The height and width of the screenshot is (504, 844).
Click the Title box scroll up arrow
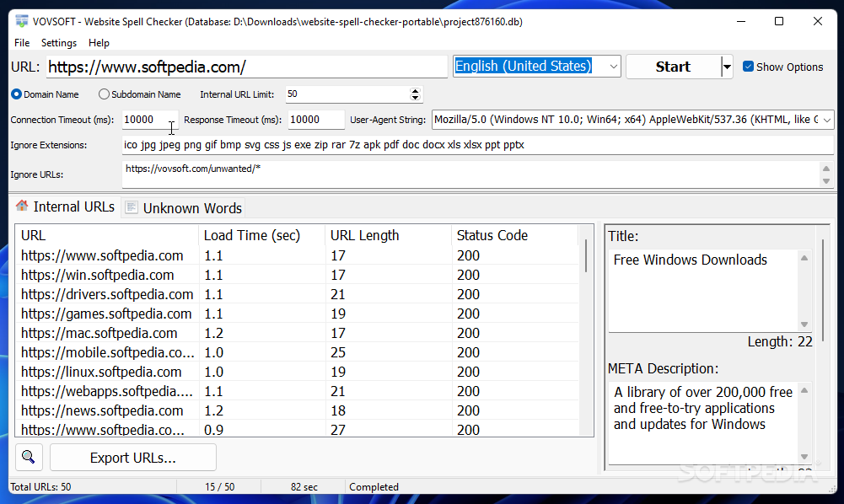804,258
